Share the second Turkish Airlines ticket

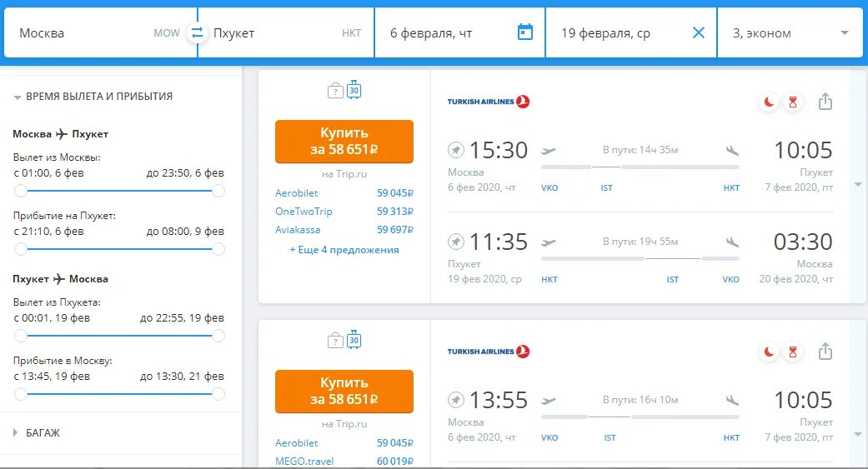[825, 352]
